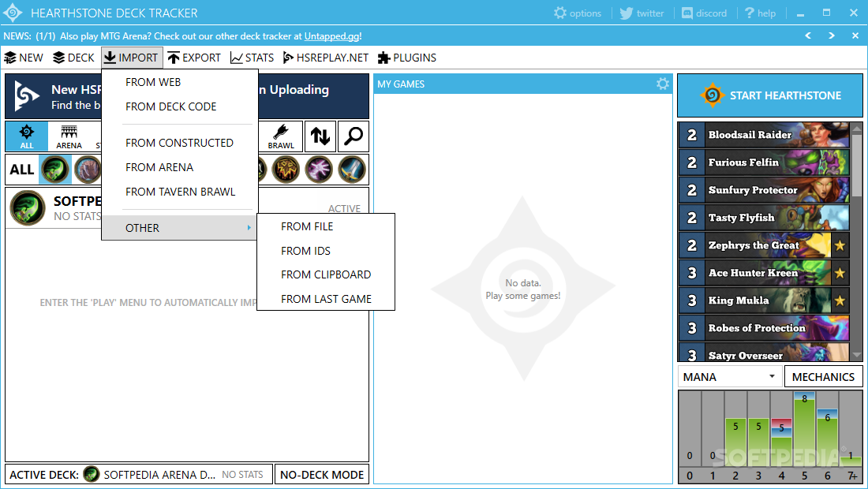Image resolution: width=868 pixels, height=489 pixels.
Task: Choose From Deck Code import option
Action: (180, 106)
